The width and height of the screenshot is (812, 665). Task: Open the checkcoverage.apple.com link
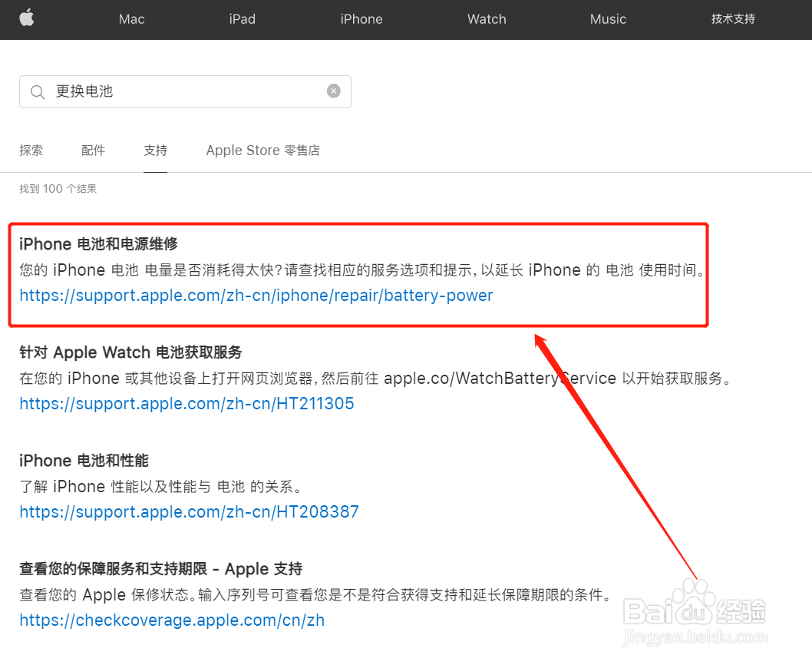(x=172, y=620)
